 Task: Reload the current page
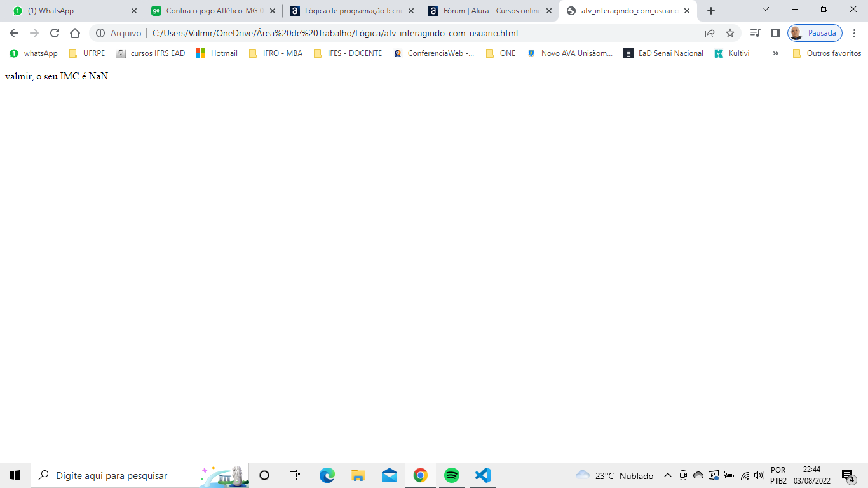[55, 33]
